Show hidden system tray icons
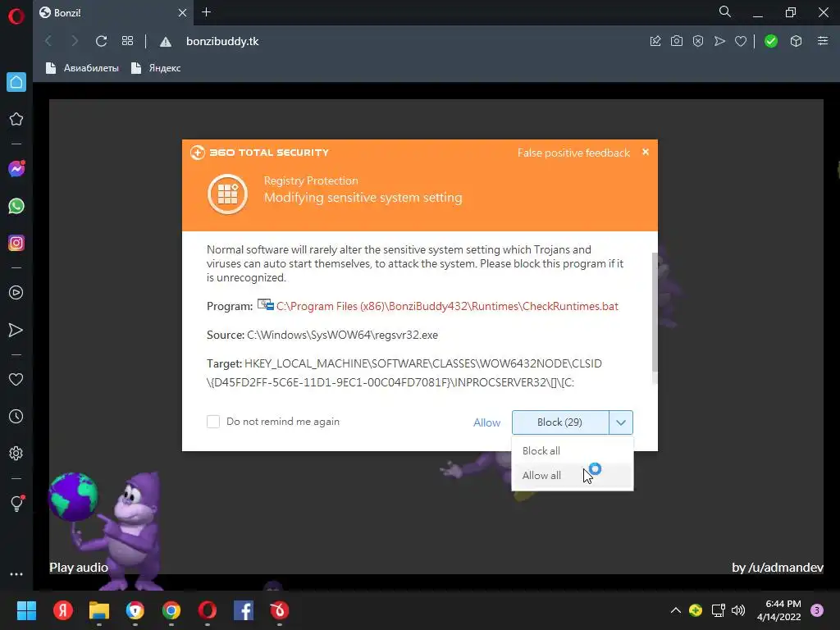Viewport: 840px width, 630px height. click(x=676, y=610)
